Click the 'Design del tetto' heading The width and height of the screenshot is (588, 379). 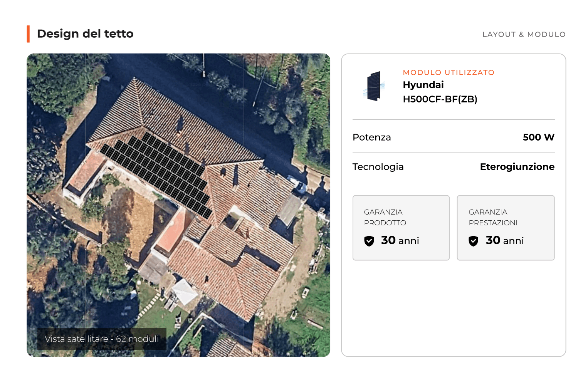click(x=85, y=34)
